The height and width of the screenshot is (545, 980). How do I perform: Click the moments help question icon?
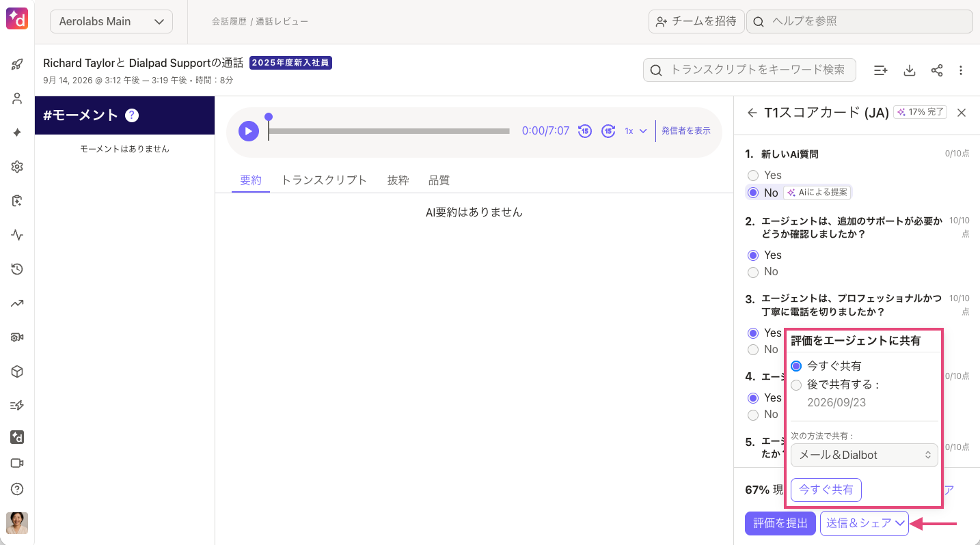(x=133, y=115)
